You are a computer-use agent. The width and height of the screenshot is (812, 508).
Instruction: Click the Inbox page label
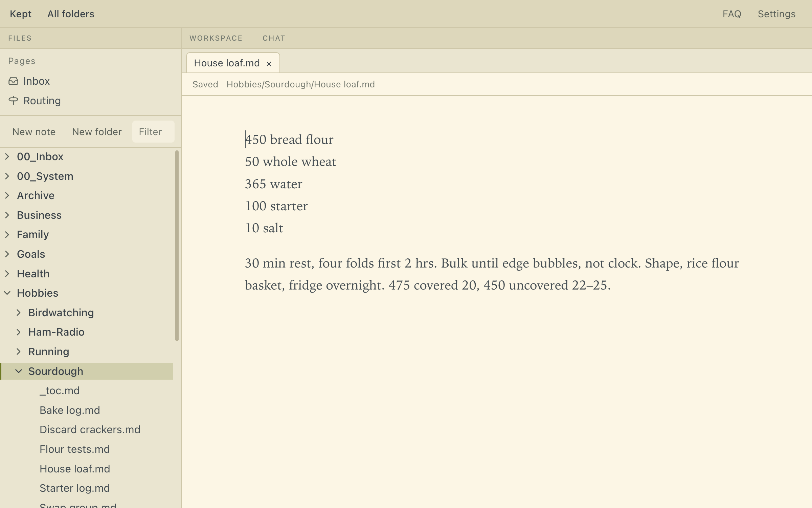[x=37, y=81]
